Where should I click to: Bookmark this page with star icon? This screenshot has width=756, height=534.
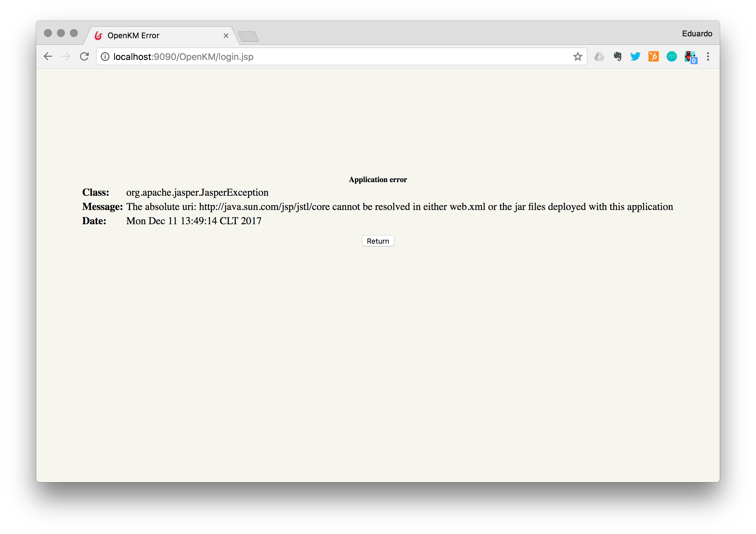(x=578, y=57)
